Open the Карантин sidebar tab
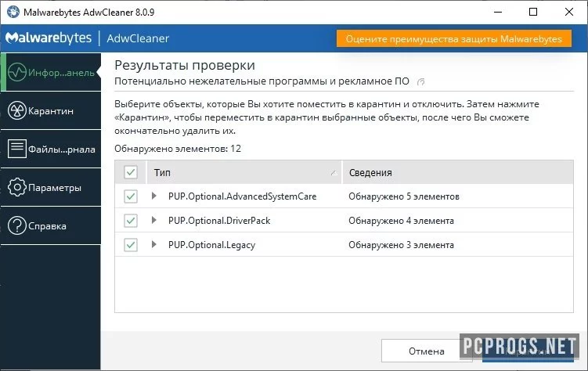Screen dimensions: 588x371 click(x=51, y=110)
